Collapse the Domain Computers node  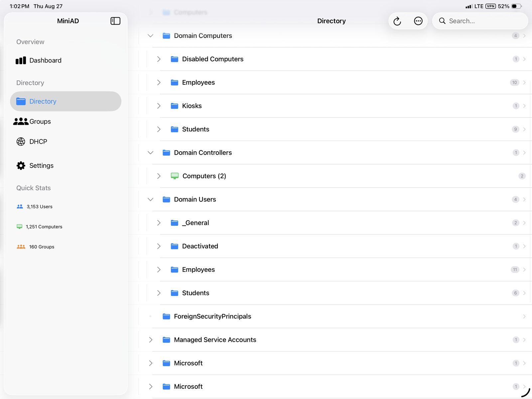[x=150, y=36]
